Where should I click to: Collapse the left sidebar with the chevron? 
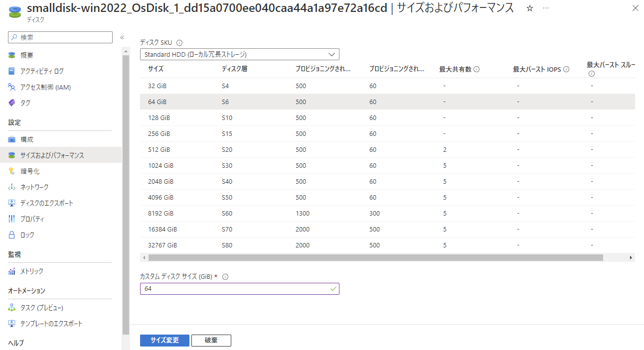pyautogui.click(x=122, y=37)
